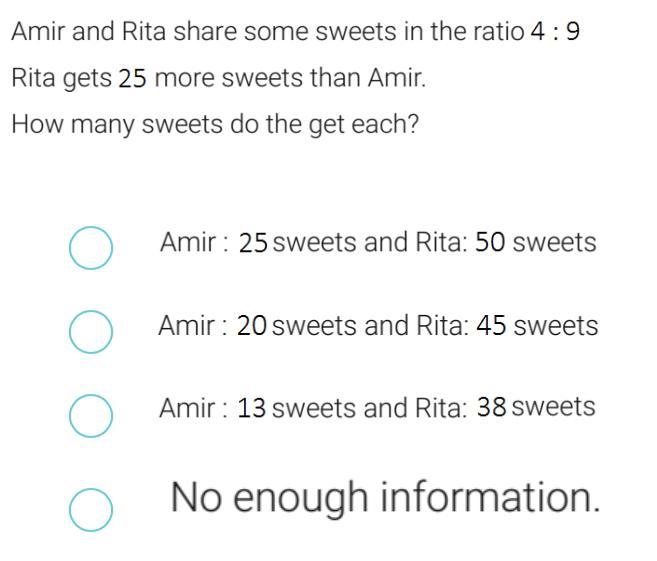This screenshot has height=561, width=657.
Task: Click question line "Amir and Rita share some sweets"
Action: (x=295, y=32)
